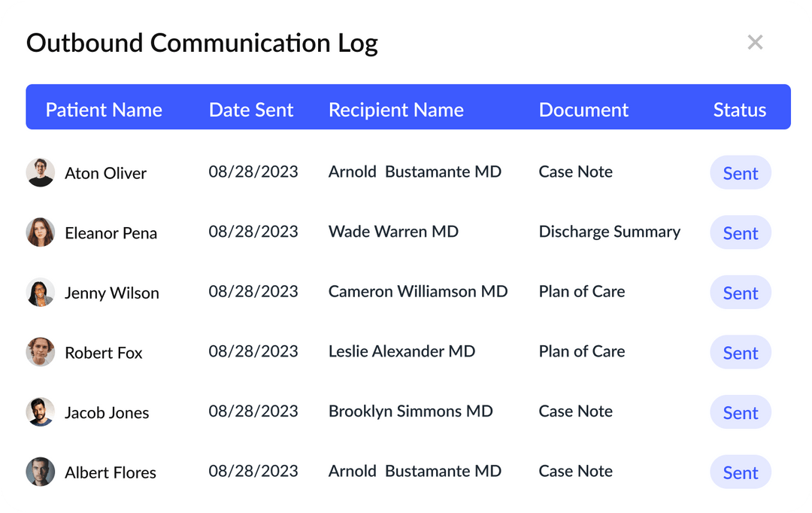
Task: Click the Sent status badge for Aton Oliver
Action: pyautogui.click(x=740, y=172)
